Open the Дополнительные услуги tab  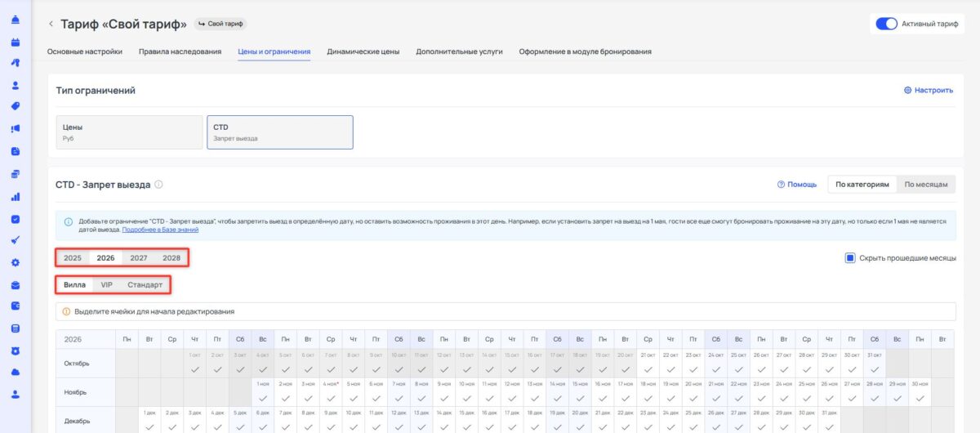click(x=459, y=51)
